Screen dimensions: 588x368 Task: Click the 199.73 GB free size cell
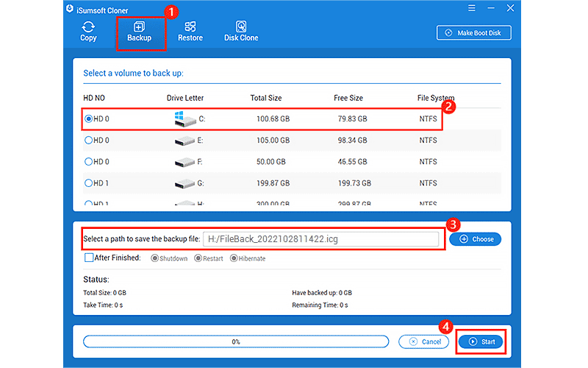[x=354, y=183]
